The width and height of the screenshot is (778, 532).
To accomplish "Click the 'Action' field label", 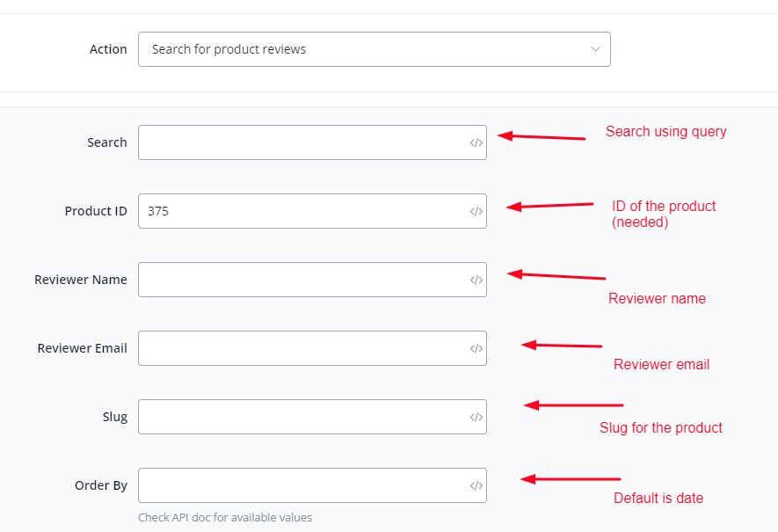I will click(108, 49).
